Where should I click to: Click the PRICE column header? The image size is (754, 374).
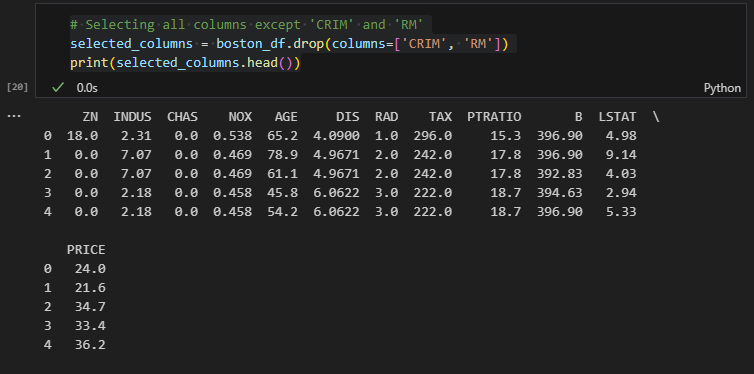(x=86, y=250)
